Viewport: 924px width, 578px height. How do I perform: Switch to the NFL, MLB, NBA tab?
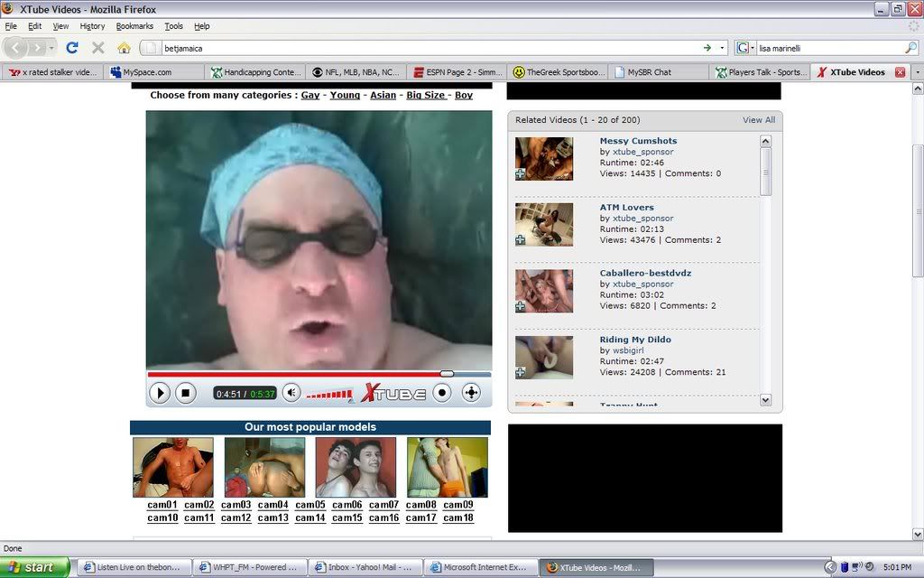click(x=356, y=72)
